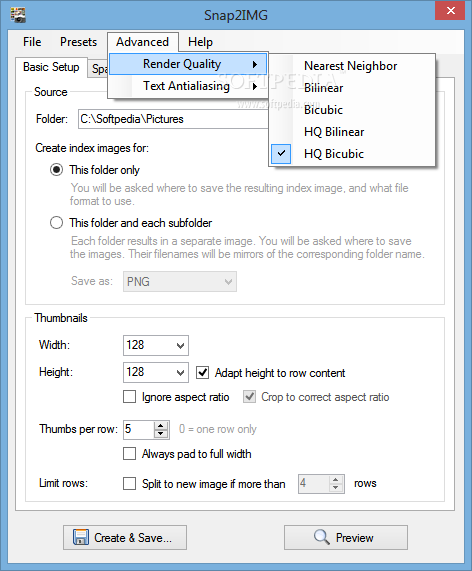Click the Preview button
This screenshot has height=571, width=472.
[346, 537]
